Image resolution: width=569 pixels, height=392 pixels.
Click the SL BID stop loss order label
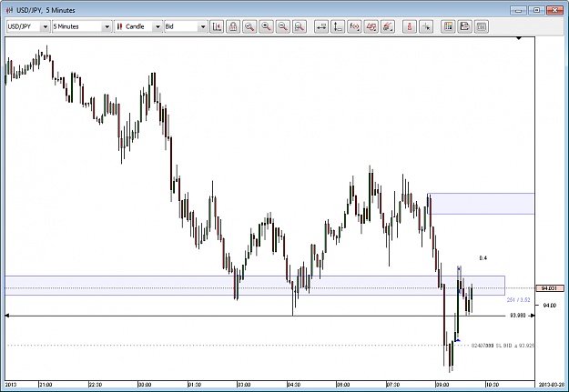[503, 346]
